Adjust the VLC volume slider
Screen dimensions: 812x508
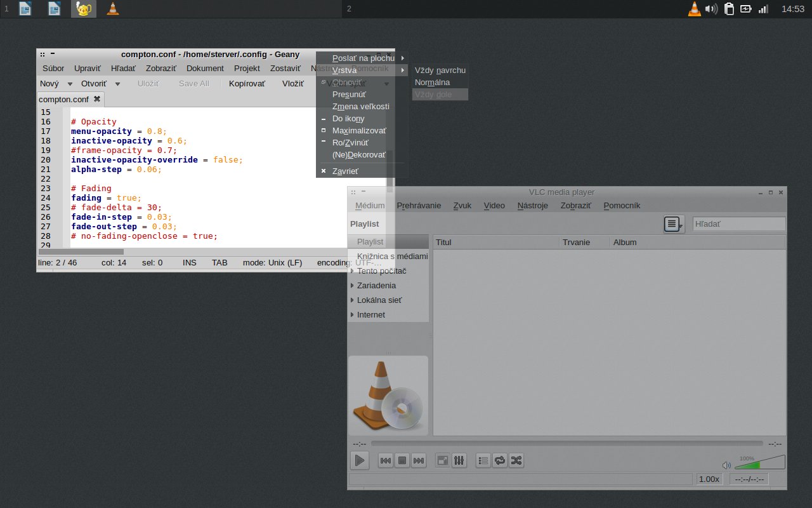coord(759,463)
